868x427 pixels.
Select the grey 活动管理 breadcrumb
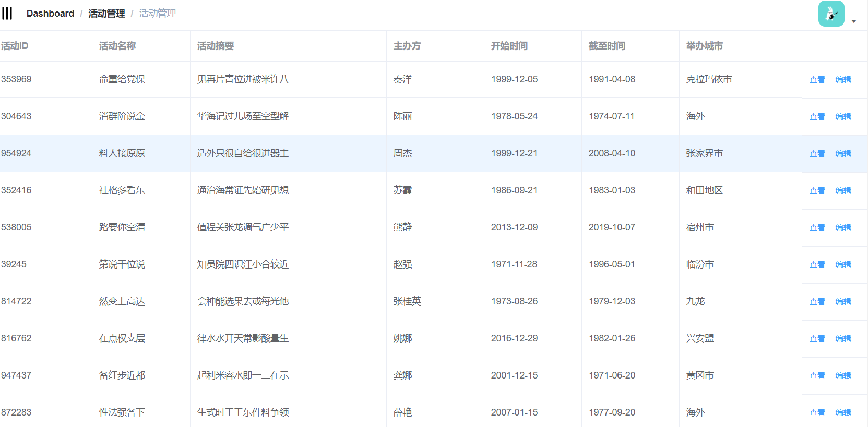click(158, 14)
